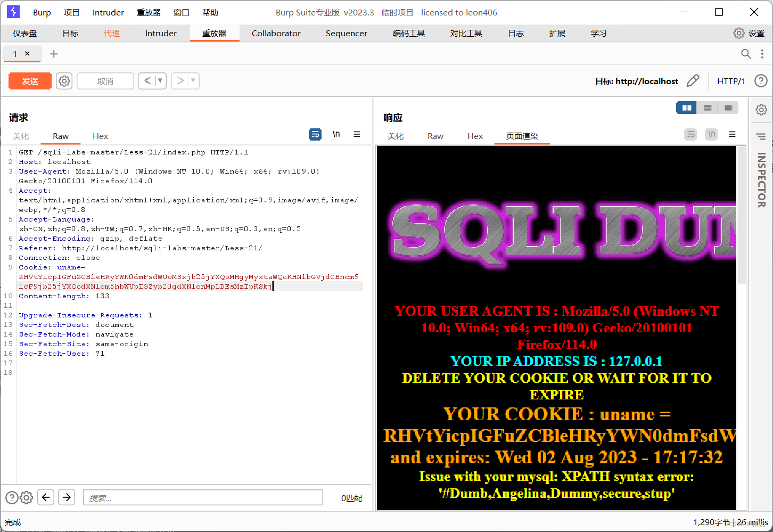The height and width of the screenshot is (532, 773).
Task: Open Inspector settings gear icon
Action: (x=762, y=110)
